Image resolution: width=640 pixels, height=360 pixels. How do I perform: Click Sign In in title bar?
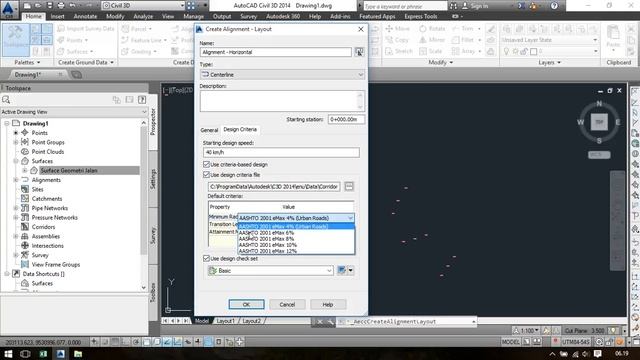tap(475, 6)
